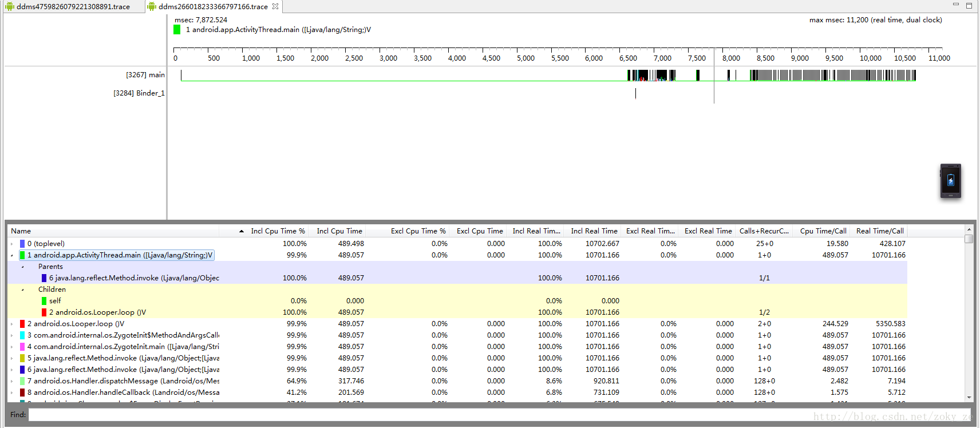Click the Binder_1 timeline tick mark
Image resolution: width=980 pixels, height=428 pixels.
[x=635, y=93]
